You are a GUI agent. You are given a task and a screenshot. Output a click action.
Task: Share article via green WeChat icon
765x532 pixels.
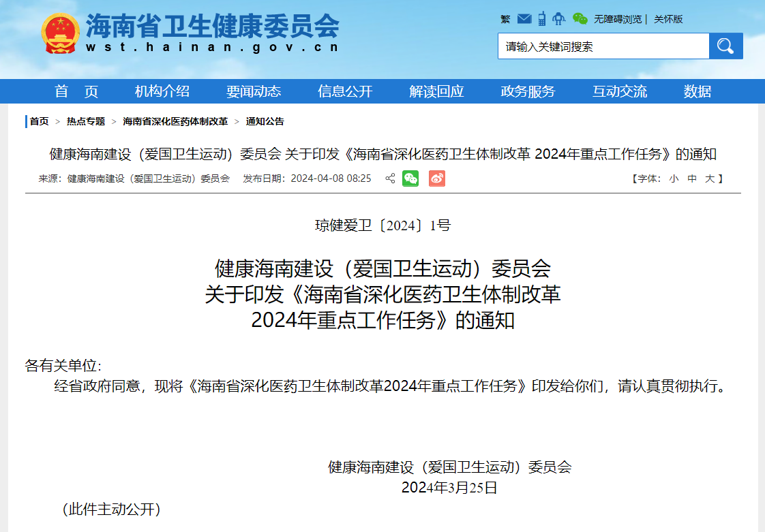tap(410, 178)
